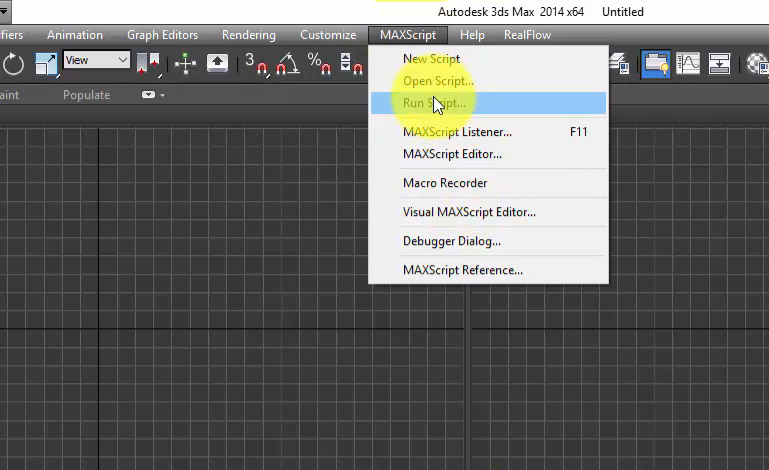
Task: Select Run Script... menu entry
Action: pos(488,103)
